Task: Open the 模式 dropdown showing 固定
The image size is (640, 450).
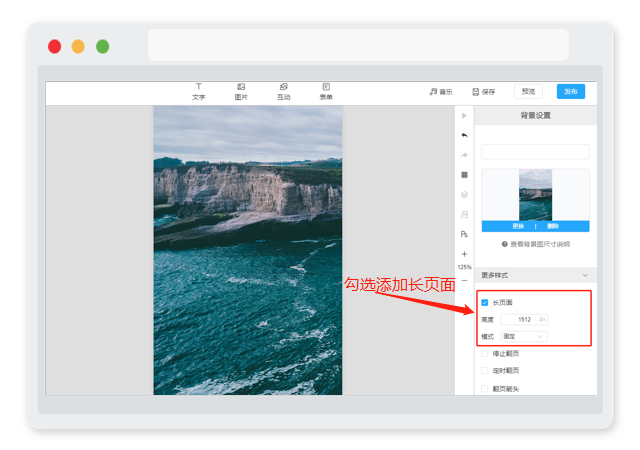Action: (524, 336)
